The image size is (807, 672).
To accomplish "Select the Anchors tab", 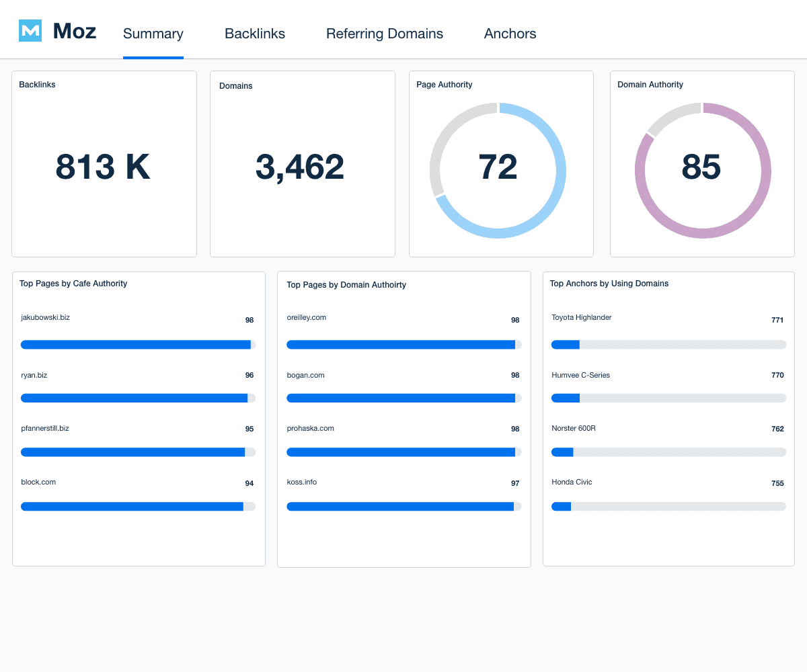I will pyautogui.click(x=510, y=34).
